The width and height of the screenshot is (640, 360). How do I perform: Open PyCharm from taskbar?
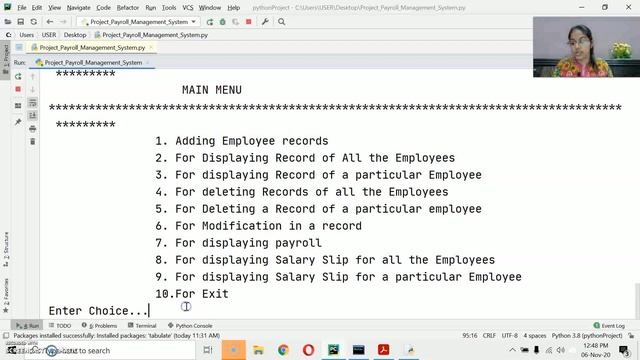[333, 350]
